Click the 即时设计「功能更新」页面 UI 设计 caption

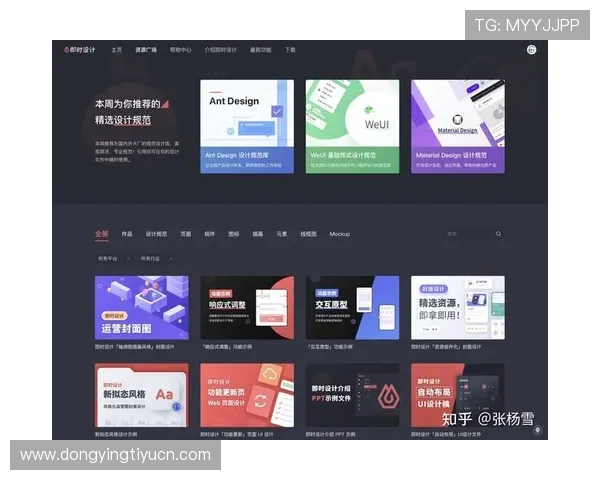pos(236,434)
